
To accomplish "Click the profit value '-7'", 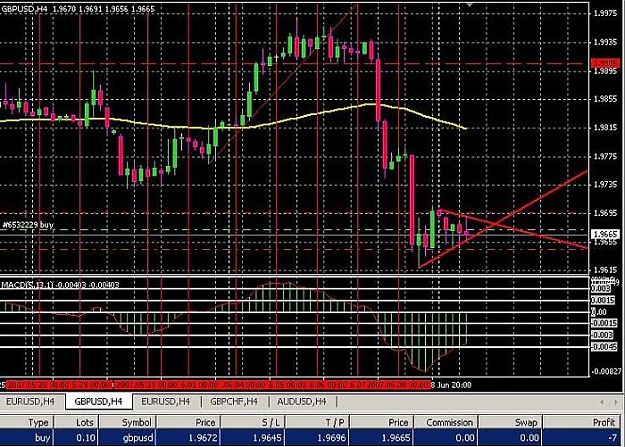I will [x=584, y=438].
